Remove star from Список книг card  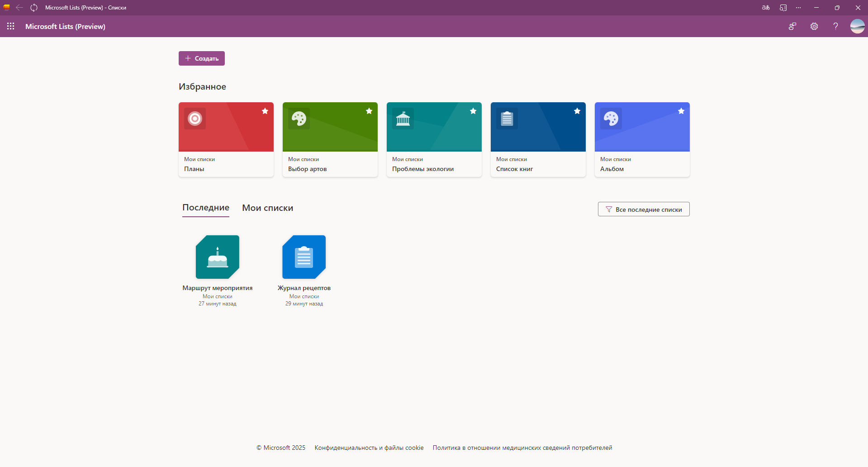[577, 111]
